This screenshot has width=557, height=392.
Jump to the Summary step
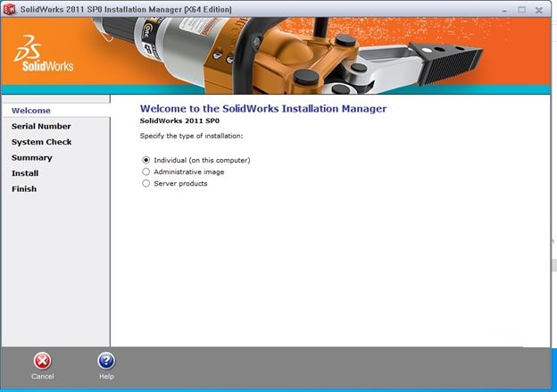point(32,157)
